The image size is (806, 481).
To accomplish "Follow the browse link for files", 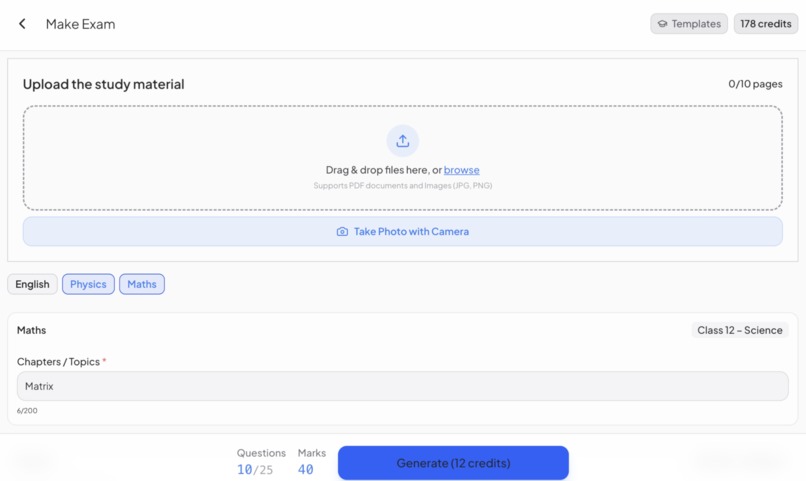I will click(x=462, y=170).
